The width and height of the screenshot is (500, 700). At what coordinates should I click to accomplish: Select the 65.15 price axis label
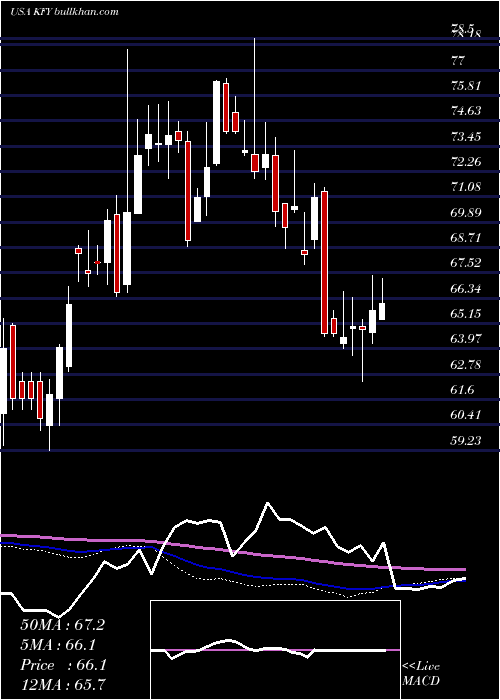[x=466, y=313]
